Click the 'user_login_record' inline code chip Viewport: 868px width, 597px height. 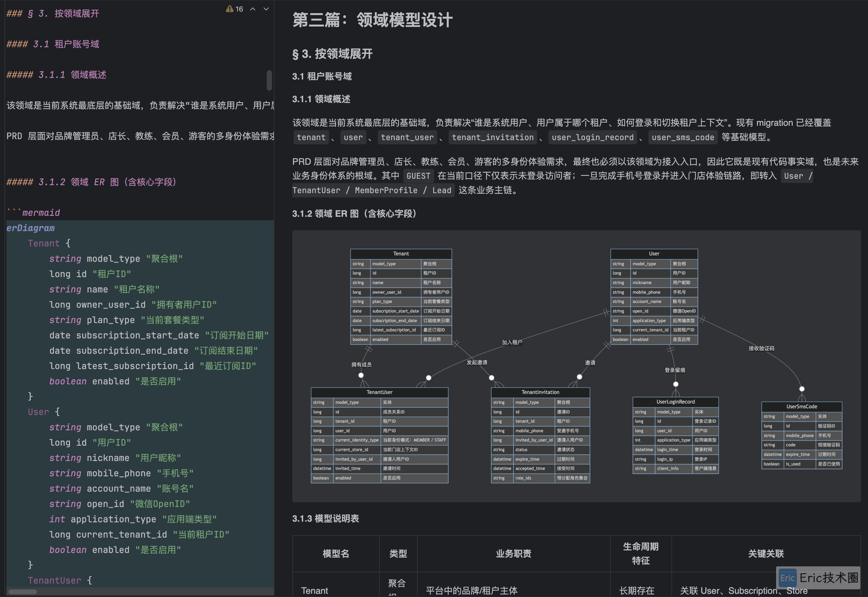(593, 138)
